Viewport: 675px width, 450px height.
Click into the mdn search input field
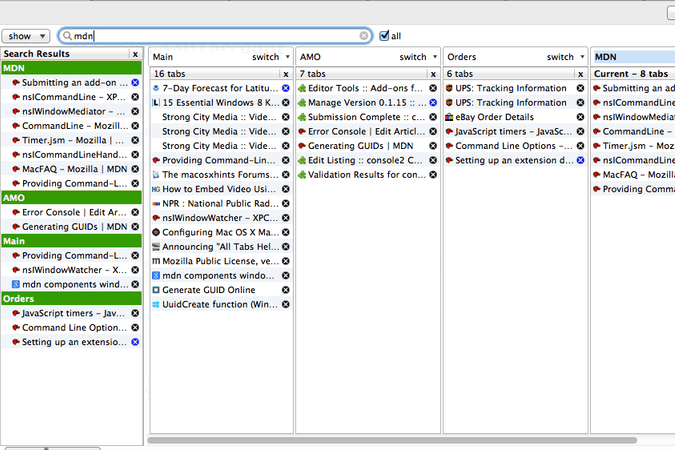pyautogui.click(x=215, y=36)
